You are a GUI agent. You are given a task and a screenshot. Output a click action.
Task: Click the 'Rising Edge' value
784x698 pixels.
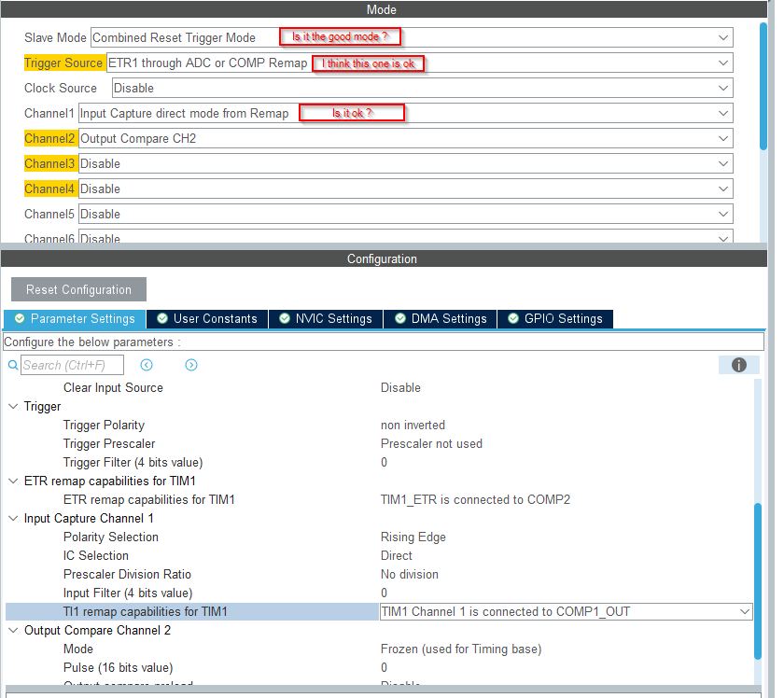pyautogui.click(x=413, y=537)
